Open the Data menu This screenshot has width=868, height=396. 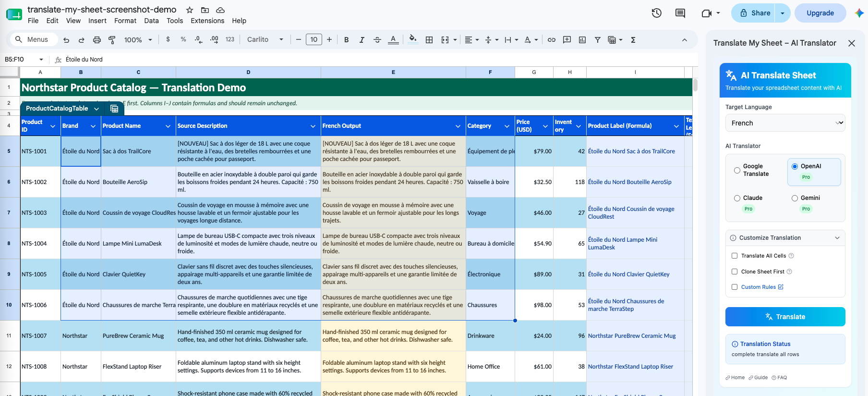[x=151, y=21]
